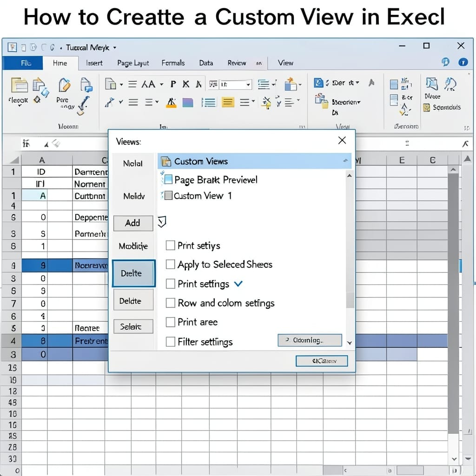
Task: Click the document copy icon with blue badge
Action: click(x=86, y=85)
